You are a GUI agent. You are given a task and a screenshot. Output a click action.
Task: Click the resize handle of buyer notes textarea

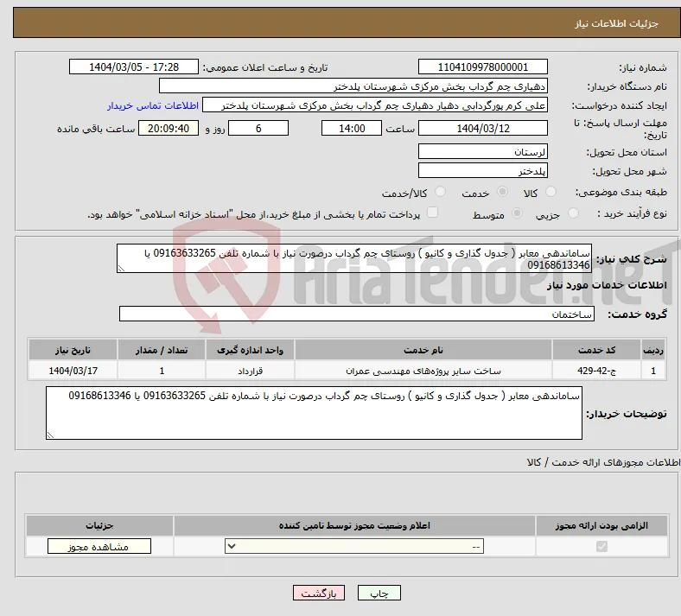50,435
